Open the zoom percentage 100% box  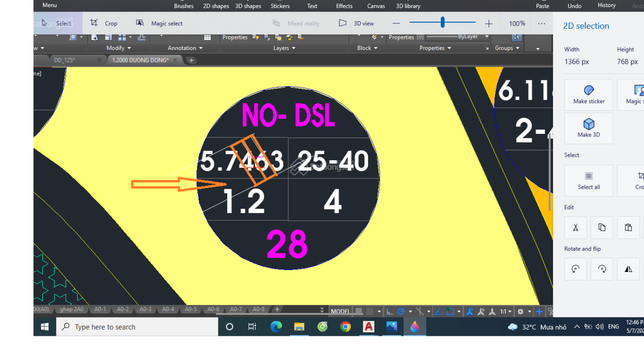pyautogui.click(x=517, y=23)
